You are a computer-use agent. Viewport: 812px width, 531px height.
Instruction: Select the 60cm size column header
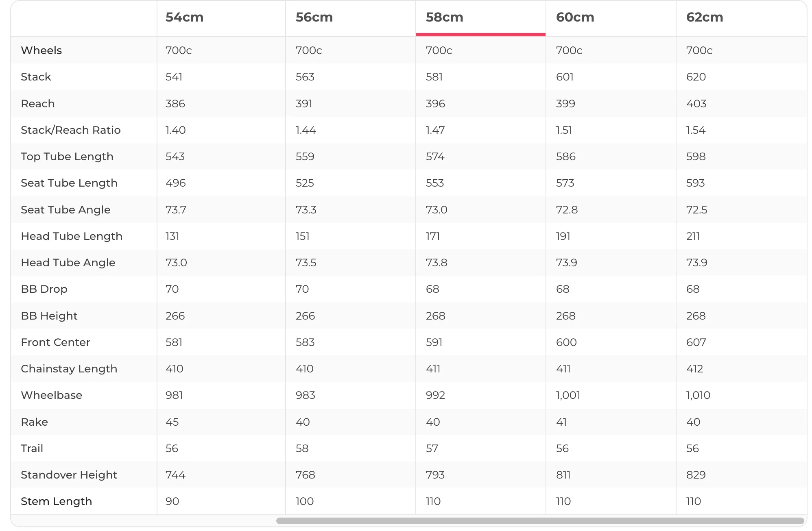click(x=575, y=17)
